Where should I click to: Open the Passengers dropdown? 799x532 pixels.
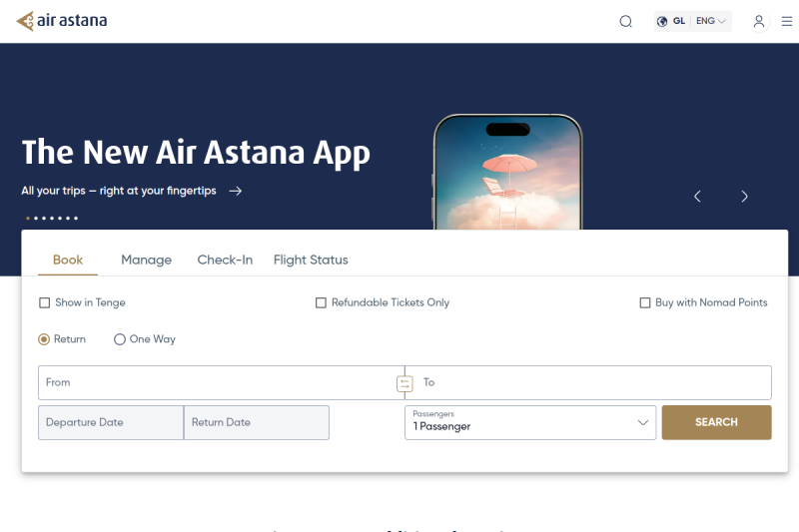pos(530,422)
